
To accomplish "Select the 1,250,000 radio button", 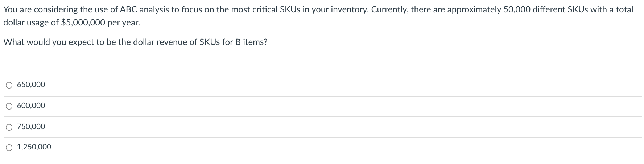I will click(x=9, y=147).
